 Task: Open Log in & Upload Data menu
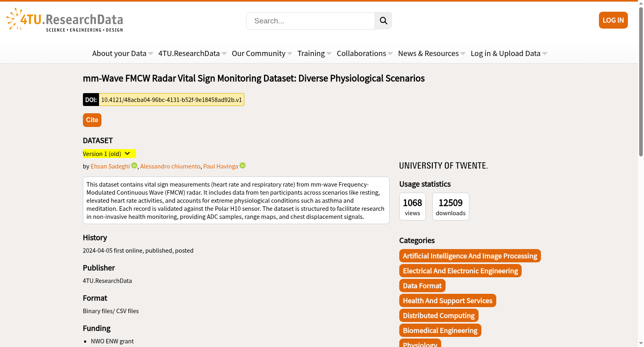(x=509, y=53)
